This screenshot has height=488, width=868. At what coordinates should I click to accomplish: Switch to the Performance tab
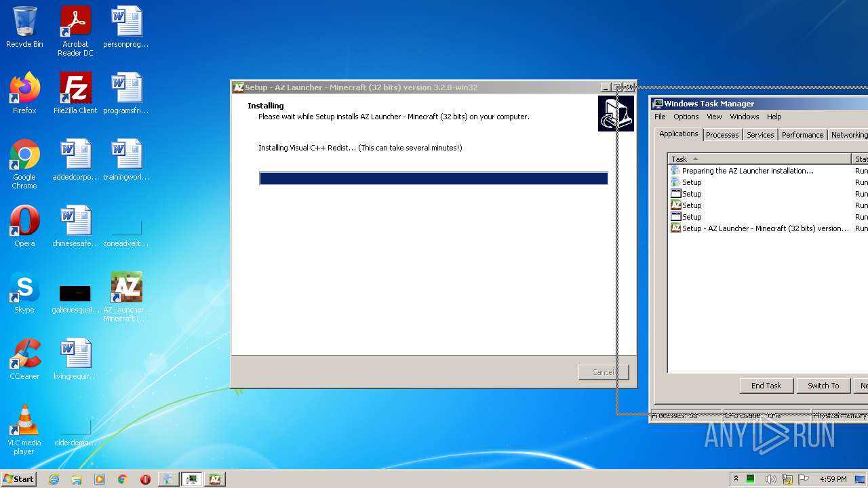[x=802, y=135]
